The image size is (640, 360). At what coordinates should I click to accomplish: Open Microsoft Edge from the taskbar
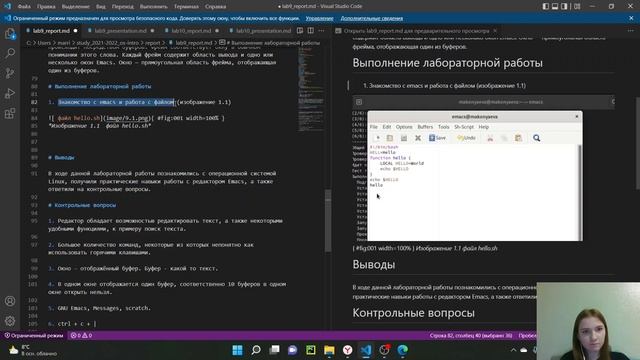tap(402, 350)
